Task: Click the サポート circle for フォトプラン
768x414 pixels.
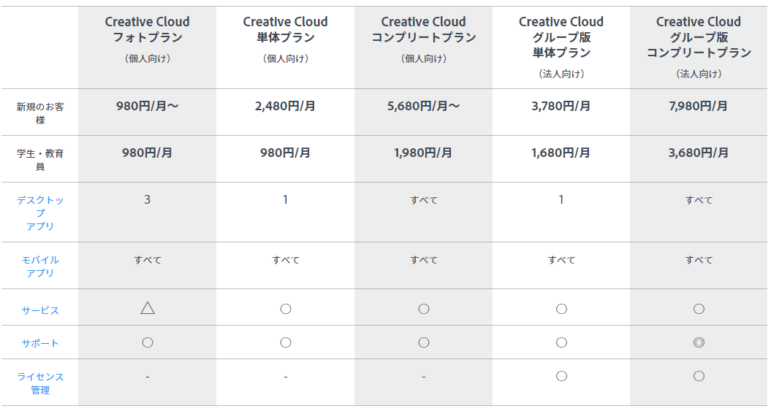Action: (147, 342)
